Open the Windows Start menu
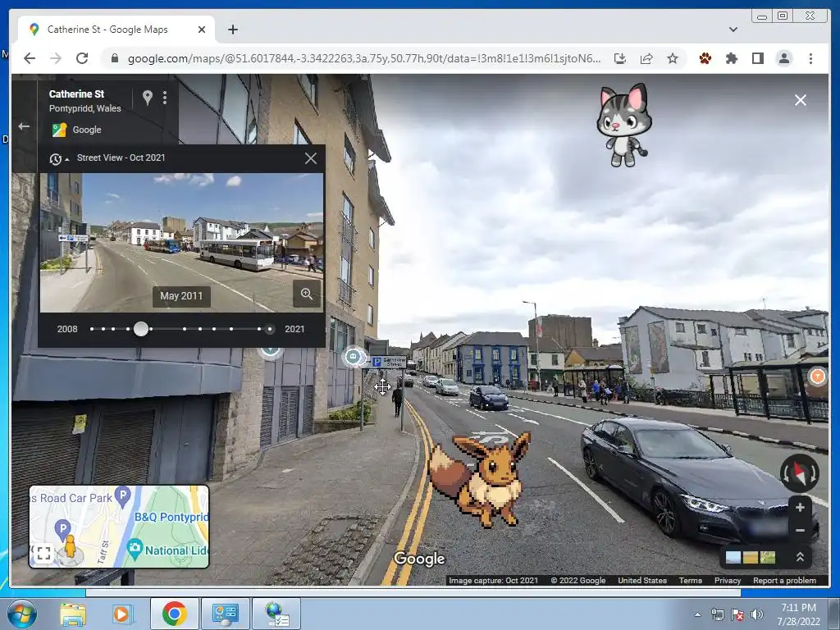This screenshot has width=840, height=630. [x=22, y=614]
